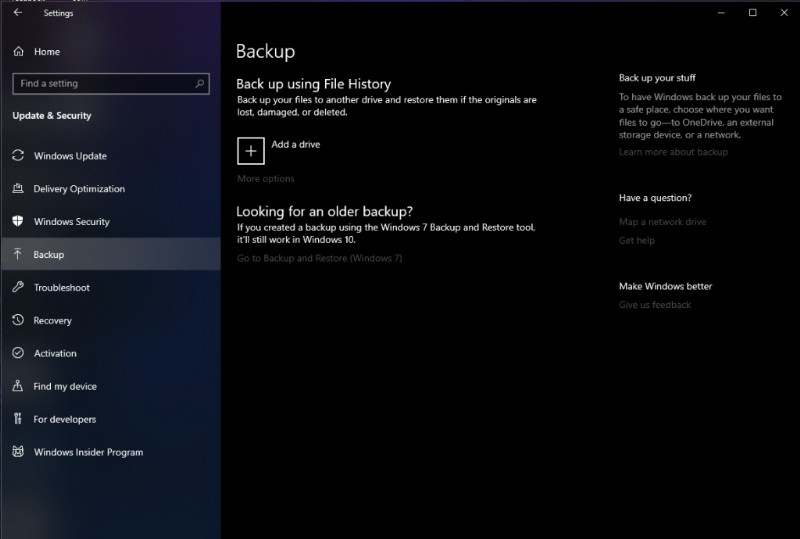800x539 pixels.
Task: Select the Find my device label
Action: pos(65,386)
